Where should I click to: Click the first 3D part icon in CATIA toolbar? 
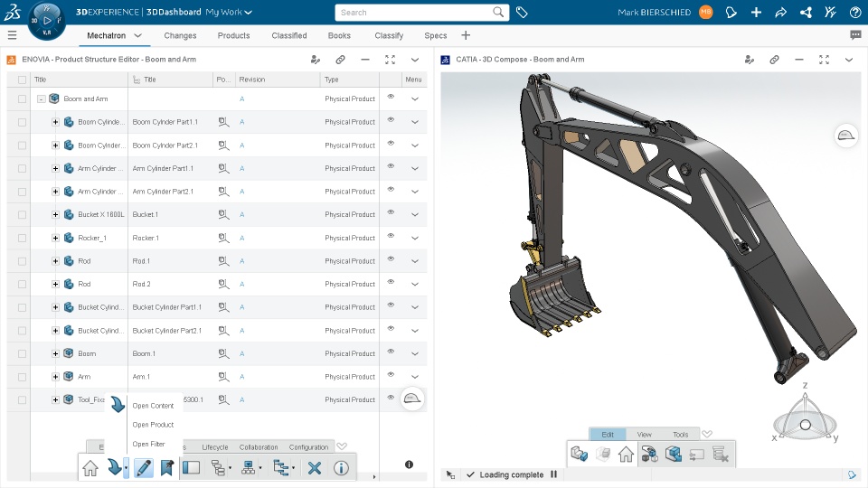click(579, 455)
